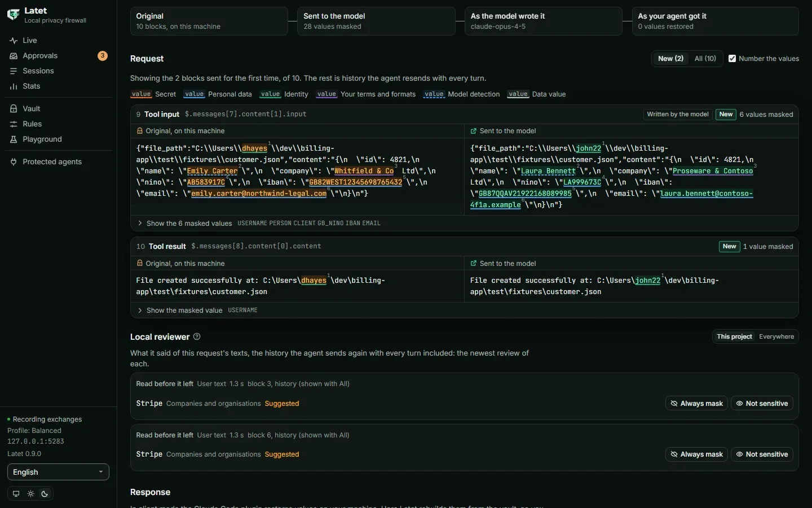Image resolution: width=812 pixels, height=508 pixels.
Task: Click Not sensitive for the block 6 Stripe review
Action: [x=762, y=454]
